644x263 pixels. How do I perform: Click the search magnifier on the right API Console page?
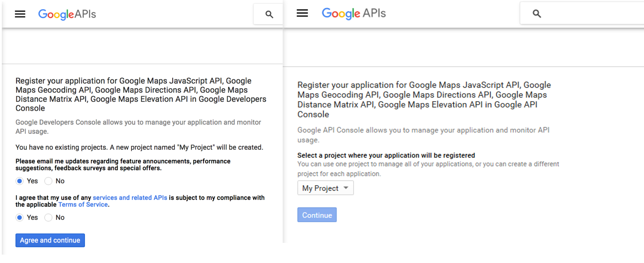click(x=536, y=14)
